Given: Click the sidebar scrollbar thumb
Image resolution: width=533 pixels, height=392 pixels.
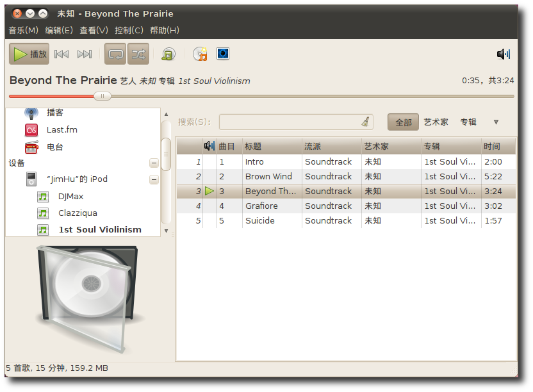Looking at the screenshot, I should pos(166,154).
